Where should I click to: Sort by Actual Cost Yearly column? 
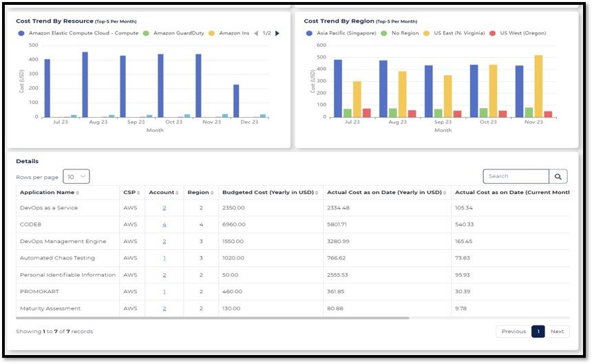[x=385, y=193]
